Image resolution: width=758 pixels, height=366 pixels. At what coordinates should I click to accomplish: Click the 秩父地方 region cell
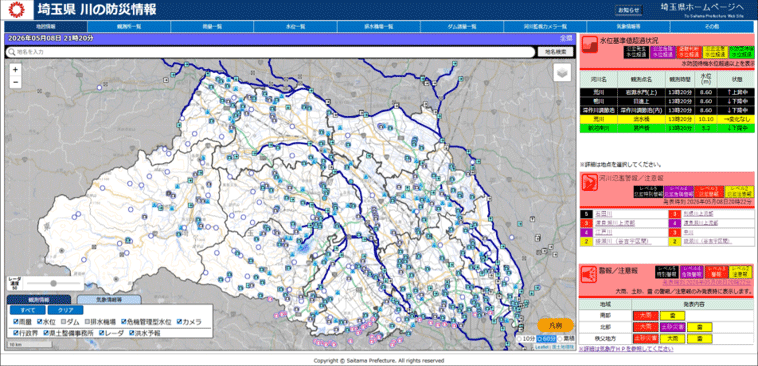click(x=605, y=338)
